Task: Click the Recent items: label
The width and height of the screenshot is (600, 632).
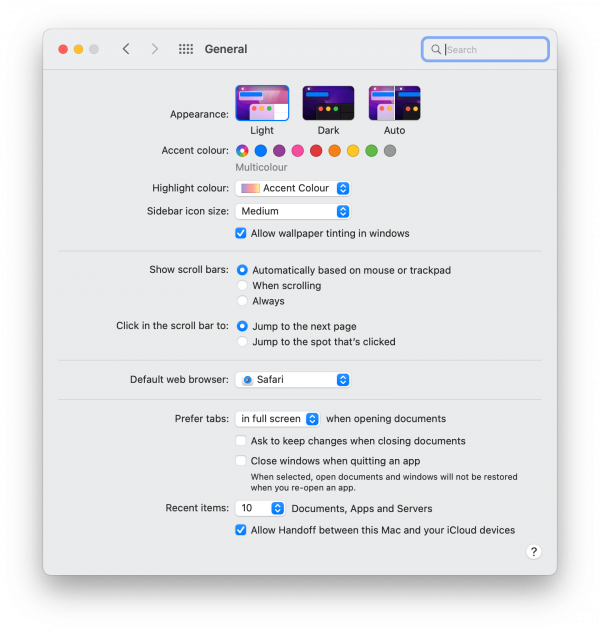Action: click(x=197, y=508)
